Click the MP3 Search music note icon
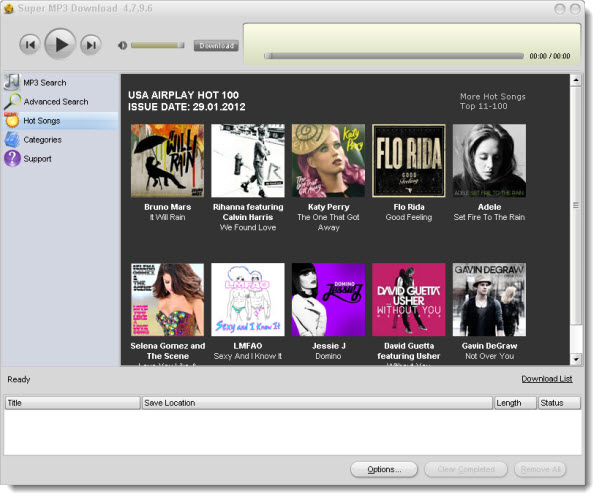The width and height of the screenshot is (600, 500). pos(12,82)
